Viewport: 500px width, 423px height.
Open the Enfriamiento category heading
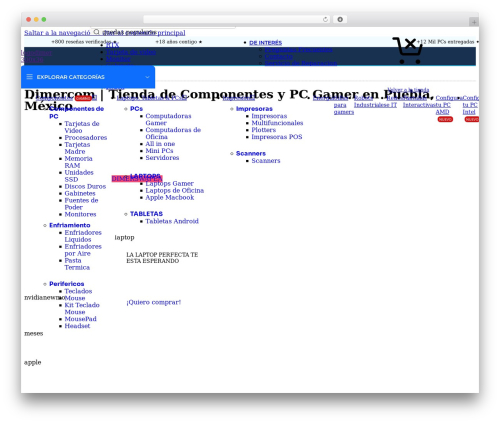70,225
